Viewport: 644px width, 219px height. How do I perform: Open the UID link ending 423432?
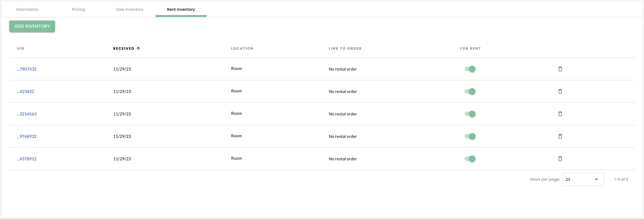(x=25, y=91)
